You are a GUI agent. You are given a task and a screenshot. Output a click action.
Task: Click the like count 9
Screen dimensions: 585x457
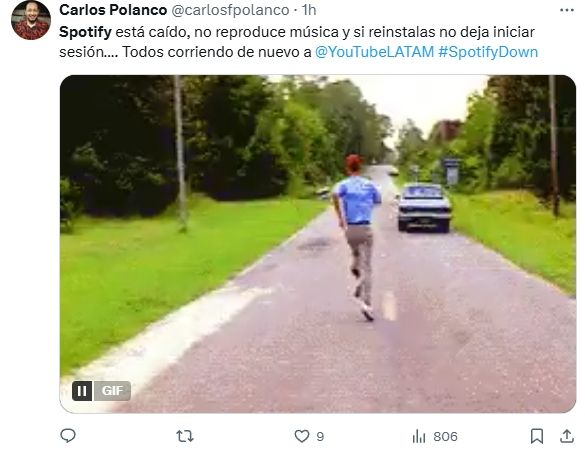point(320,436)
